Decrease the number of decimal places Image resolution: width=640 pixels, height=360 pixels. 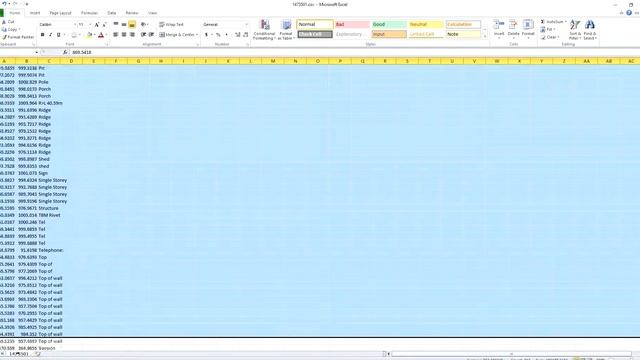tap(246, 35)
